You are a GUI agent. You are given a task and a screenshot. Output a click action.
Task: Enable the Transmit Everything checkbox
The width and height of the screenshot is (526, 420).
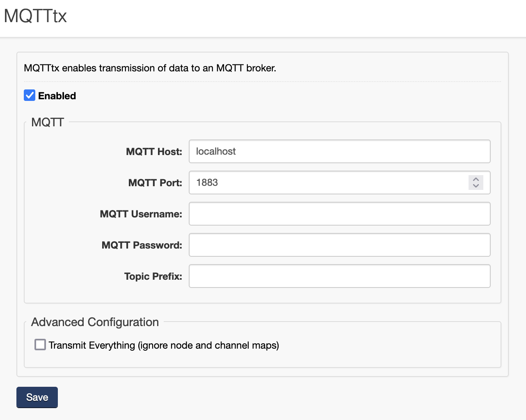point(40,345)
